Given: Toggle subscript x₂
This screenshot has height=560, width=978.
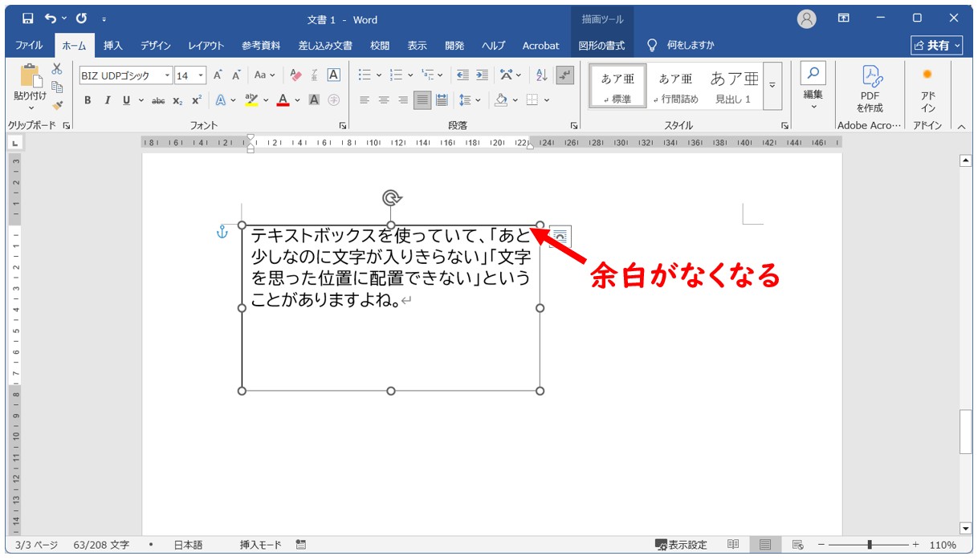Looking at the screenshot, I should pyautogui.click(x=177, y=100).
